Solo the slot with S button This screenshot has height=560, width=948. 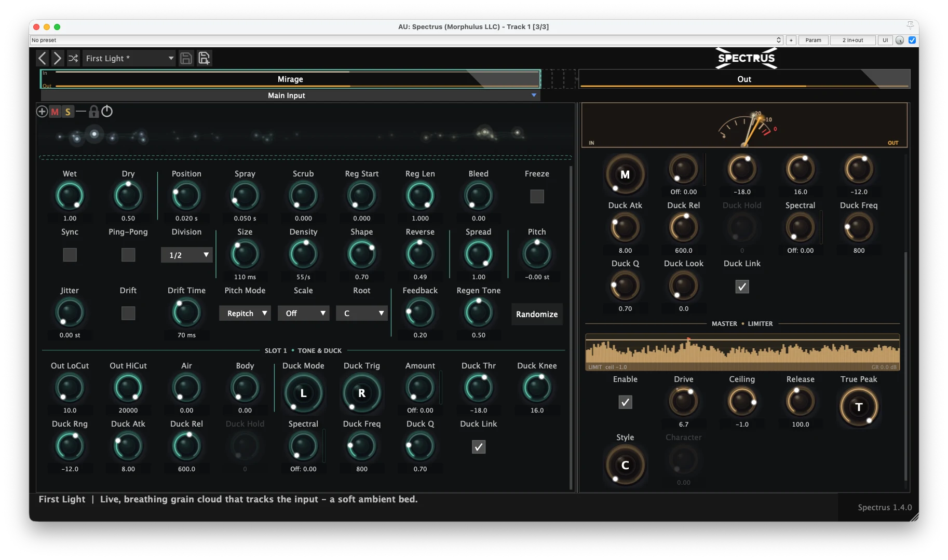tap(68, 112)
